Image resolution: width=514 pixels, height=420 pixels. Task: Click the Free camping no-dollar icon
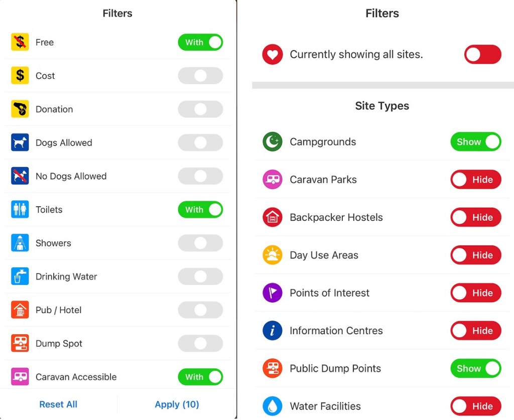click(20, 42)
